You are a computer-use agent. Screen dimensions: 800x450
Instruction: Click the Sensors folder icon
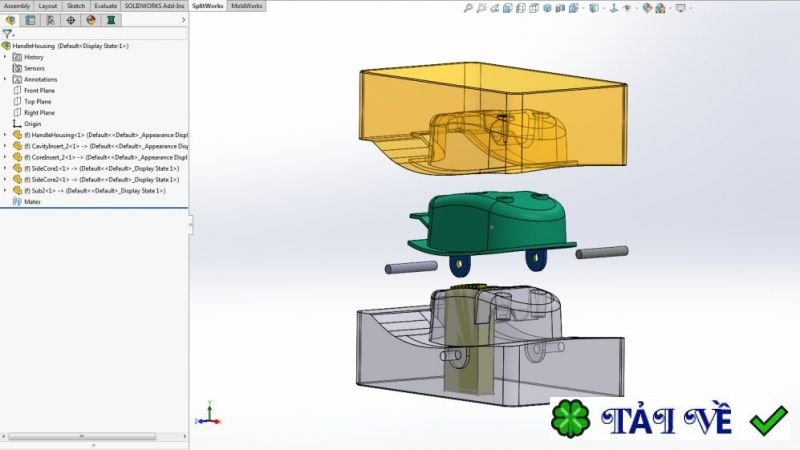pyautogui.click(x=17, y=68)
